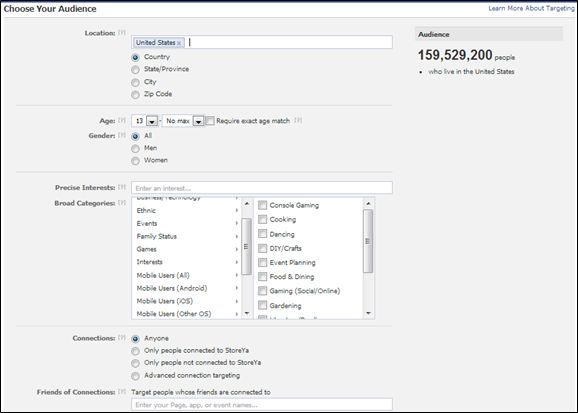
Task: Click the Gender help question icon
Action: (x=122, y=135)
